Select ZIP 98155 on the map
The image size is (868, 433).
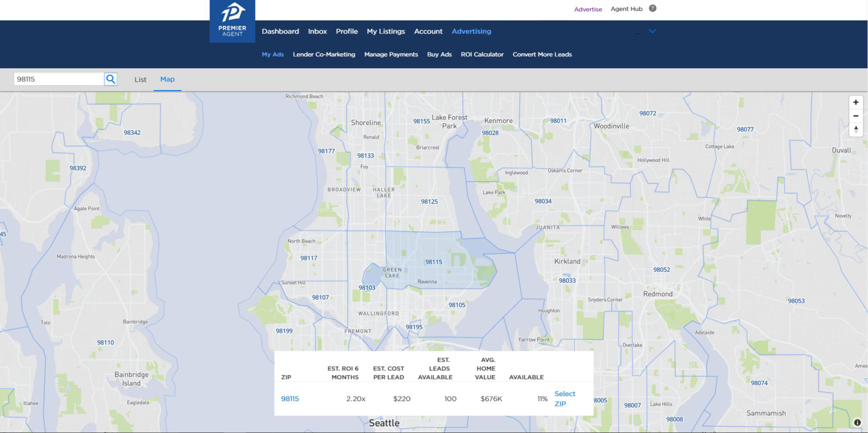[x=422, y=121]
